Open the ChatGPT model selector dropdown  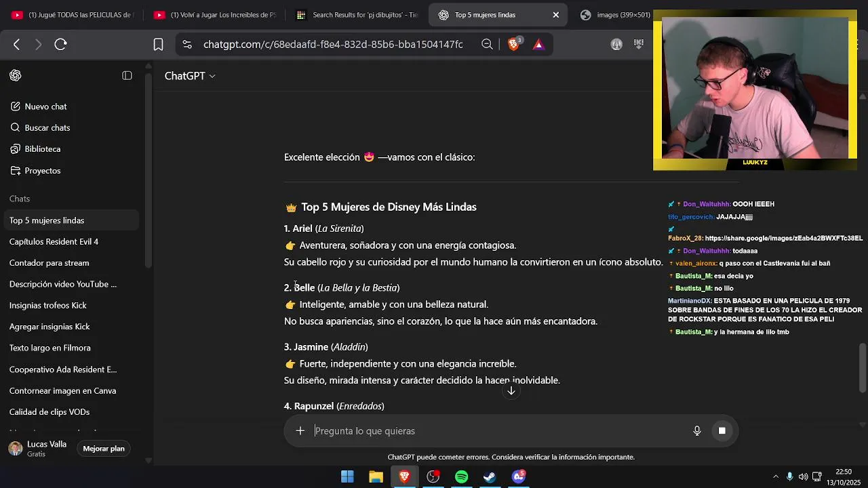point(190,75)
